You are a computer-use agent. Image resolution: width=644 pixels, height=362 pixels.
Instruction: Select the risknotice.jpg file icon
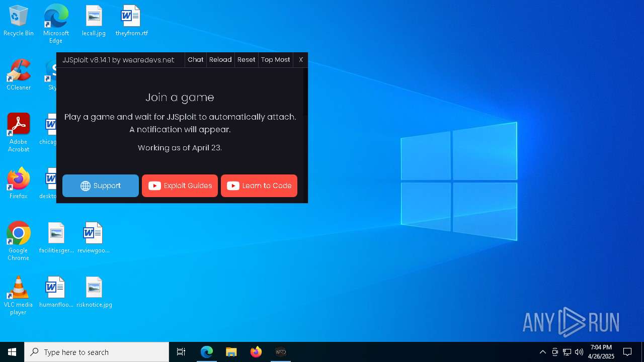click(x=94, y=293)
